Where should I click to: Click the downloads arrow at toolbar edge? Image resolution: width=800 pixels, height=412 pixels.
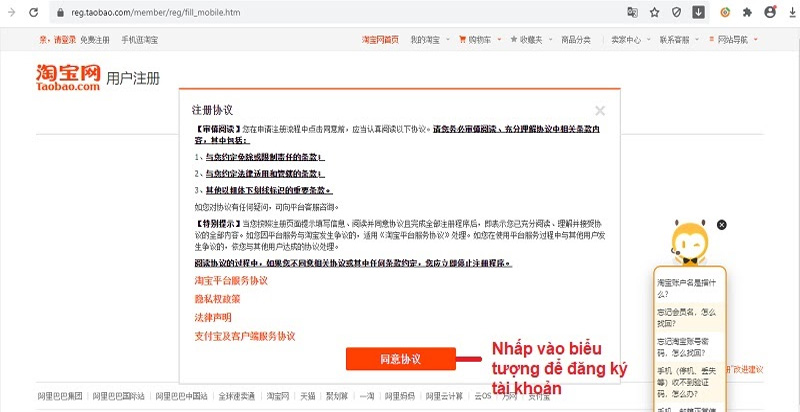coord(792,12)
